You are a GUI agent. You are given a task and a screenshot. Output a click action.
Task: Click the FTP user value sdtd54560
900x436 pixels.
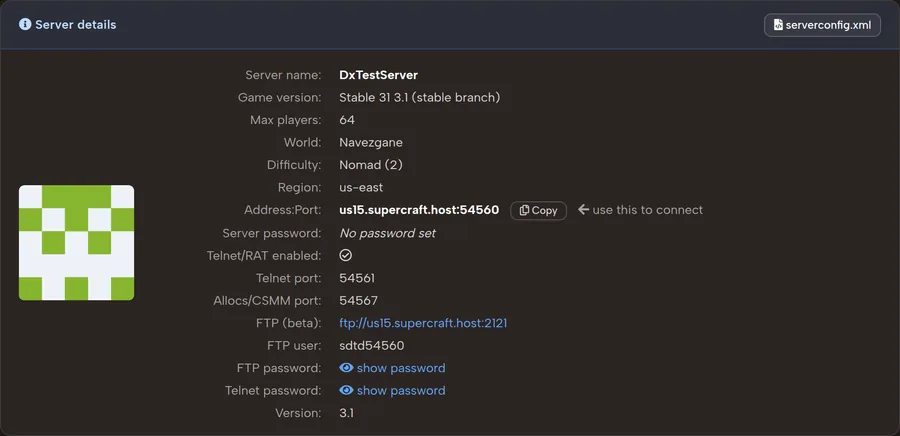[x=371, y=345]
